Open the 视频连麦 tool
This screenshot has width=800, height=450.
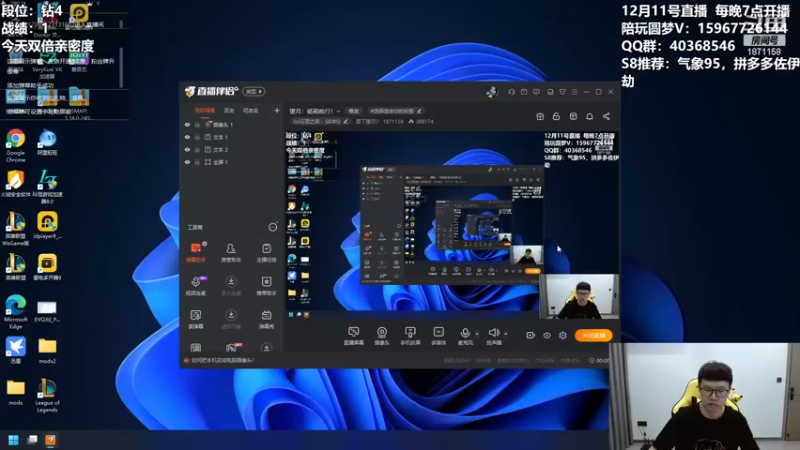(x=196, y=286)
